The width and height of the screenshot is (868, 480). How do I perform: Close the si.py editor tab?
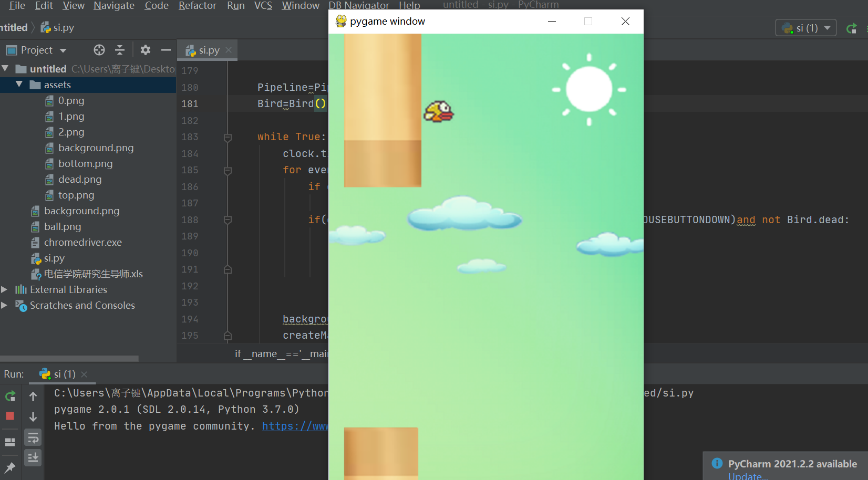pyautogui.click(x=229, y=50)
